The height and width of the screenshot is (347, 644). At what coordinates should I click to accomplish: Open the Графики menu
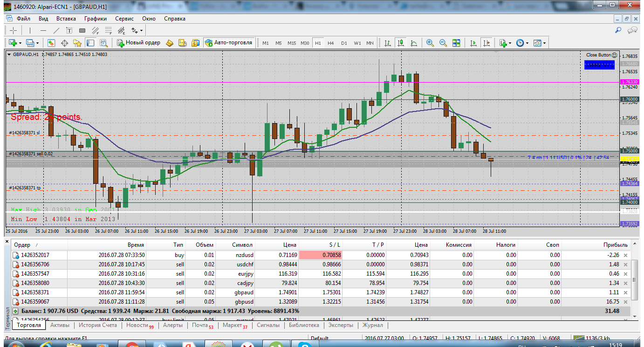[x=96, y=19]
